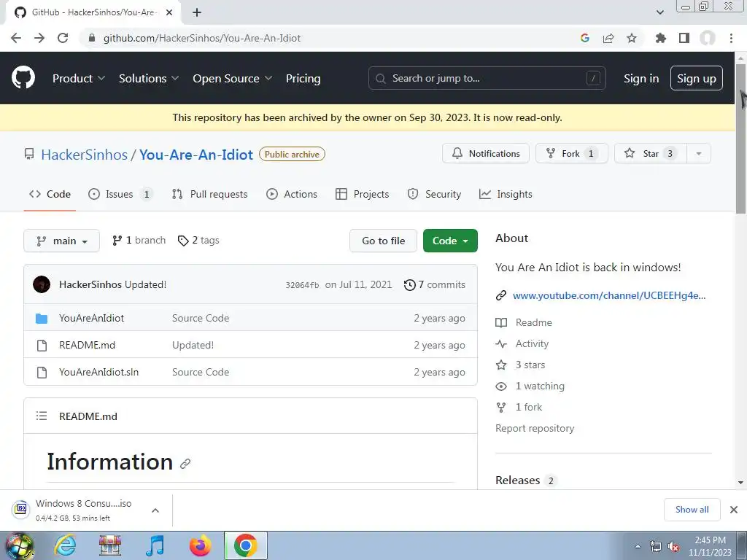This screenshot has height=560, width=747.
Task: Open the Insights tab
Action: coord(506,194)
